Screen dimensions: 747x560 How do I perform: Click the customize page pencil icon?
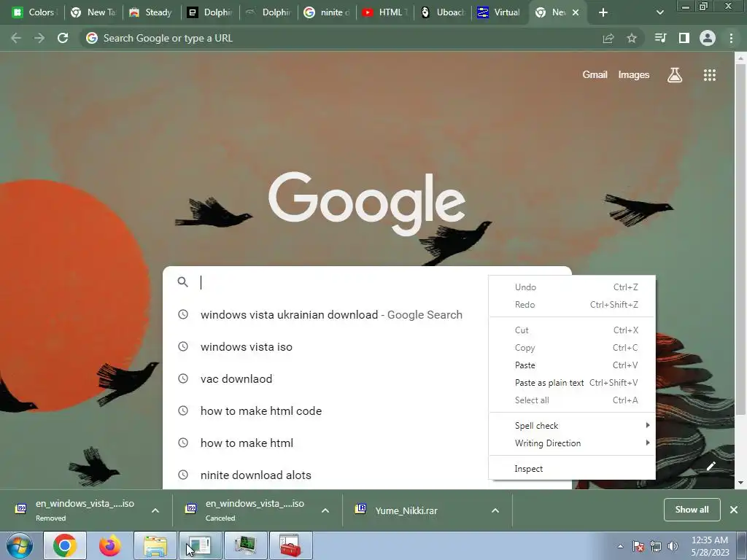pyautogui.click(x=711, y=466)
